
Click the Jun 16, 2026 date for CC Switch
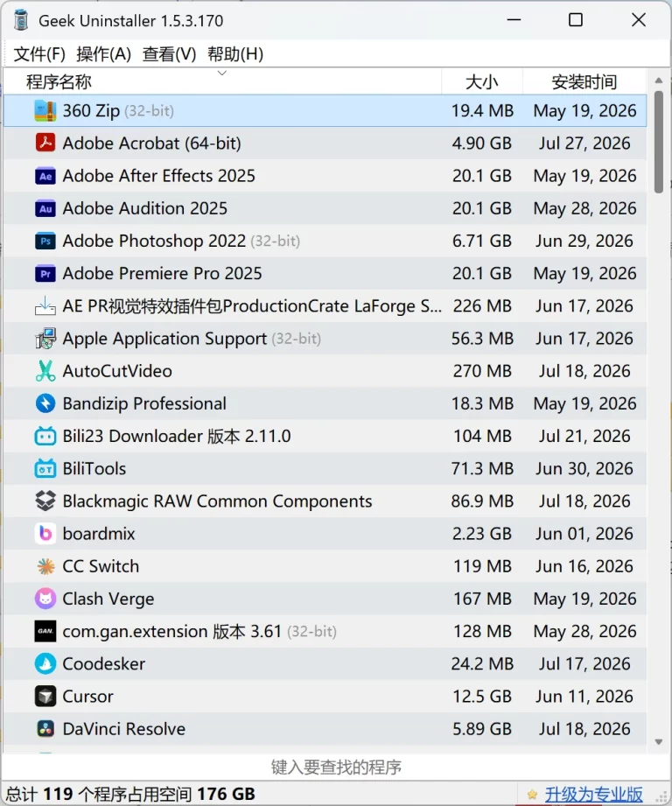584,566
